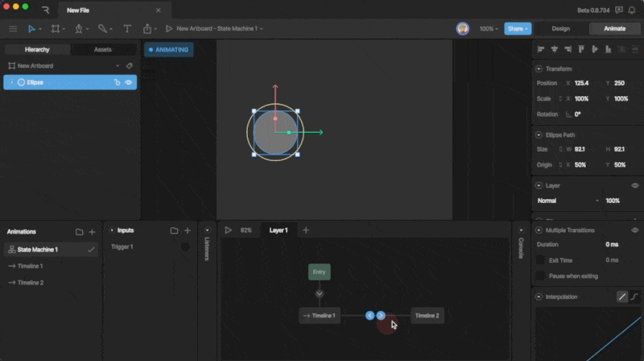
Task: Switch to the Assets tab
Action: tap(103, 49)
